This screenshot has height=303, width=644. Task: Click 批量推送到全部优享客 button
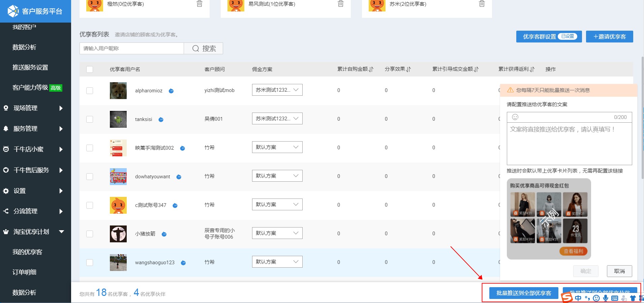(524, 293)
